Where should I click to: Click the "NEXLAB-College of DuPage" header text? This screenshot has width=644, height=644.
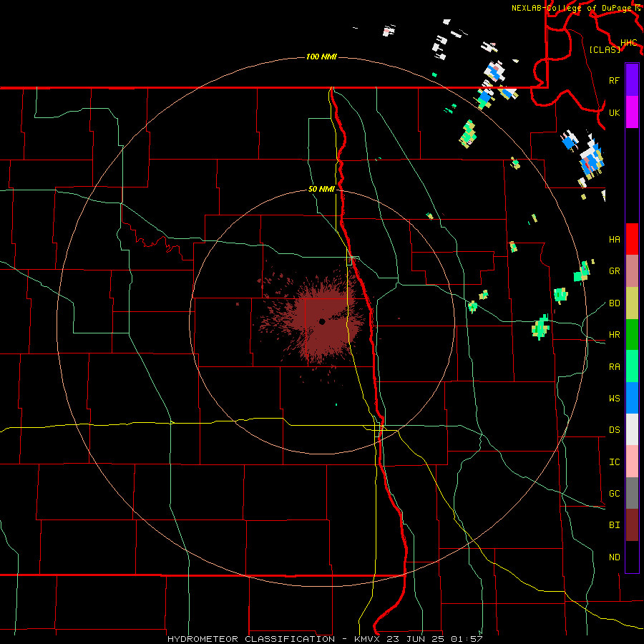[572, 8]
